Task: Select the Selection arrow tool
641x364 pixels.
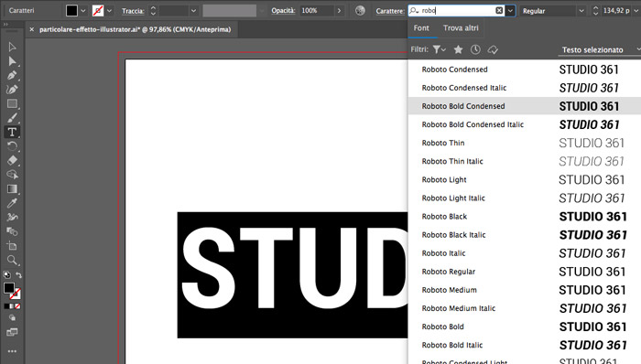Action: click(x=12, y=47)
